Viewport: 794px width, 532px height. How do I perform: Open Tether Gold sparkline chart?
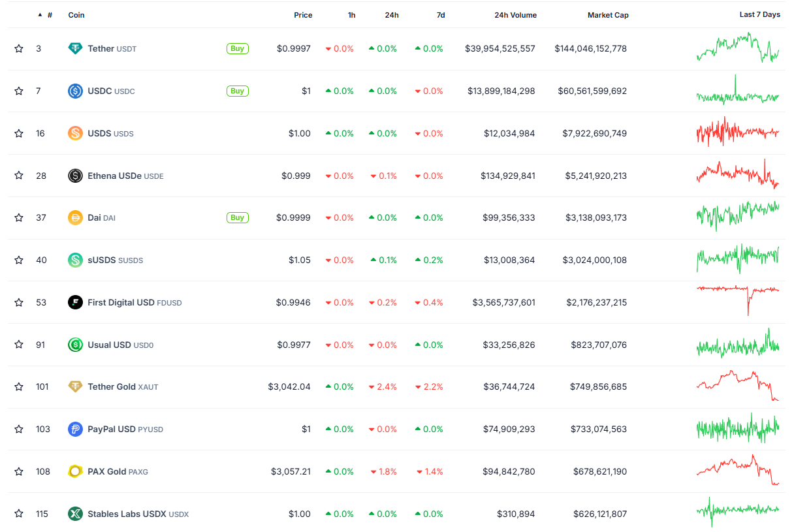[738, 385]
